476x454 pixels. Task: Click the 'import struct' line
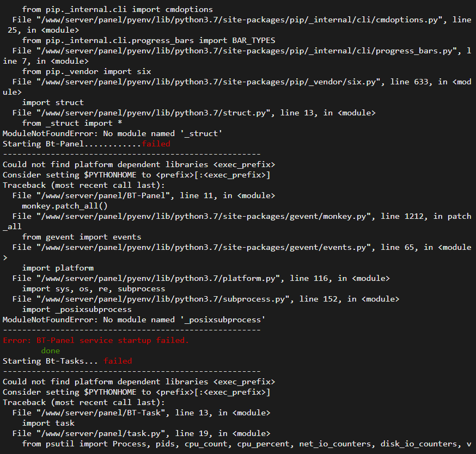(53, 102)
